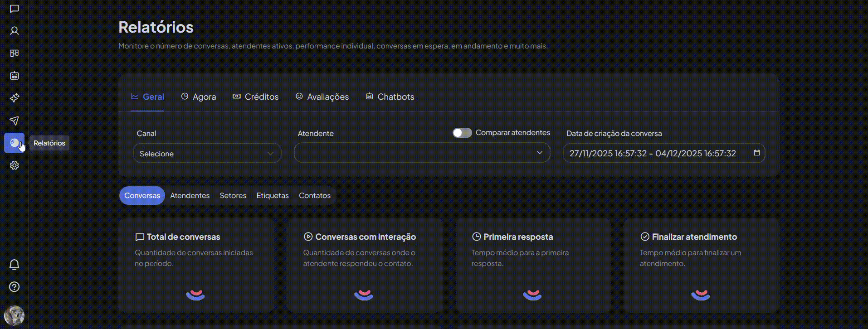The image size is (868, 329).
Task: Click the conversation creation date range field
Action: pyautogui.click(x=653, y=154)
